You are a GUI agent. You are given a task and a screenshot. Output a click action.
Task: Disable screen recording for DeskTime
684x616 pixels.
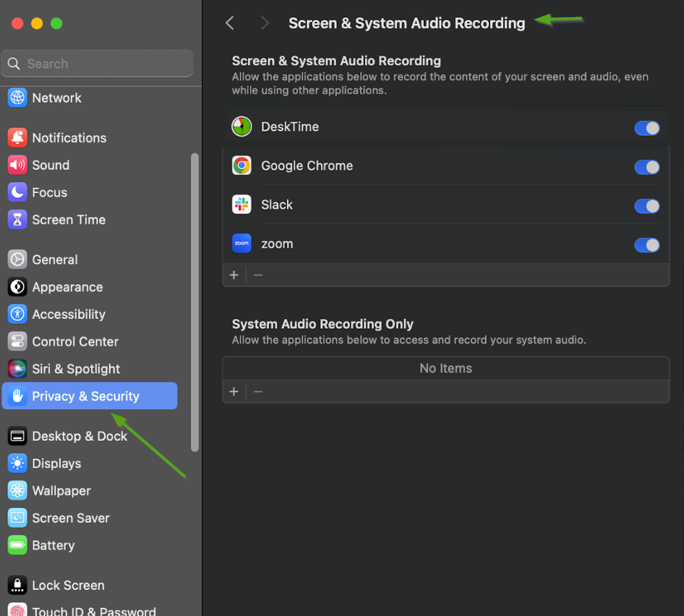pos(646,128)
